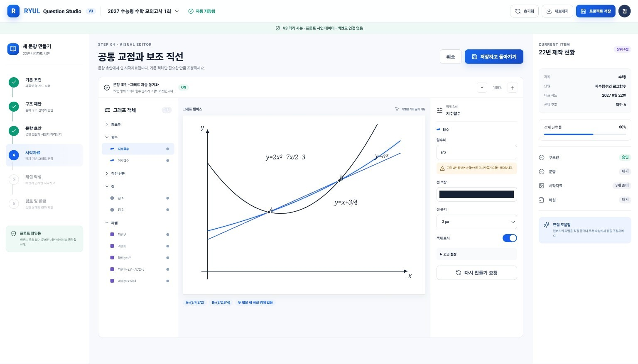Toggle the 자동 동기화 ON badge
The width and height of the screenshot is (638, 364).
(184, 88)
